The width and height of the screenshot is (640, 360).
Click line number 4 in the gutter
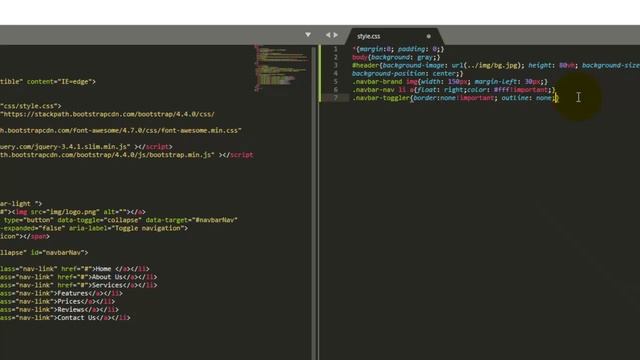click(x=336, y=73)
